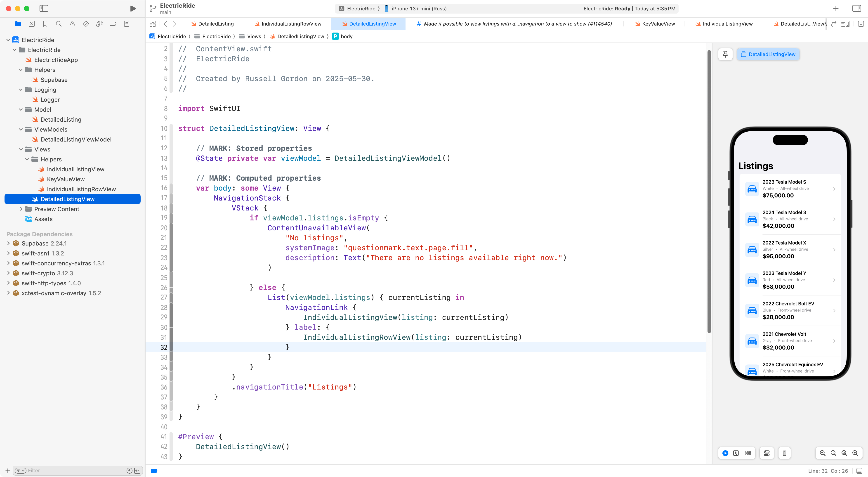Toggle the left navigator sidebar

pyautogui.click(x=44, y=8)
